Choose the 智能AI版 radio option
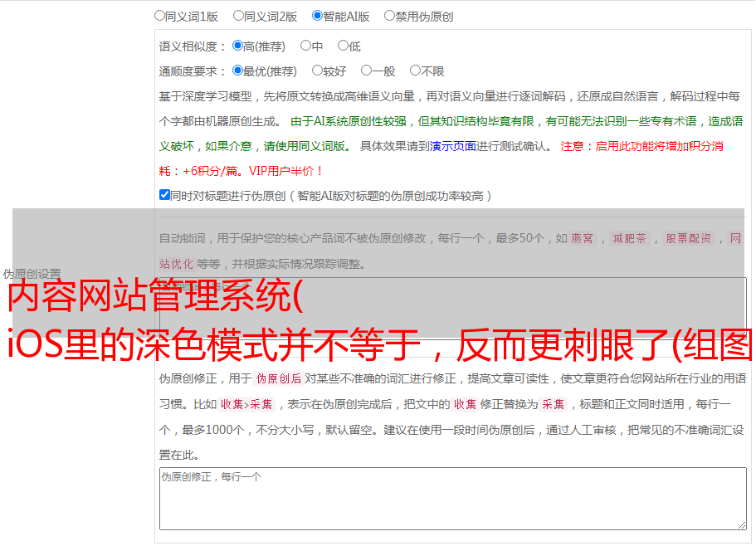This screenshot has height=546, width=756. pyautogui.click(x=317, y=16)
